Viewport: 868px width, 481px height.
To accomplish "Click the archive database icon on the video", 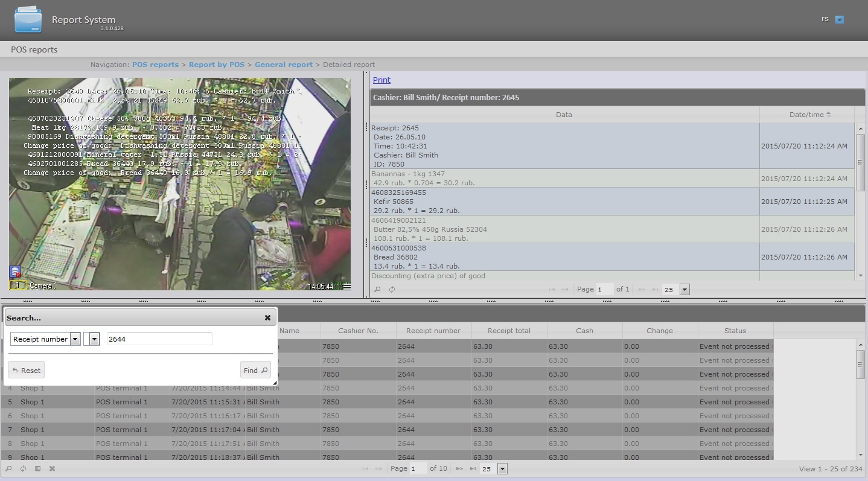I will click(x=15, y=272).
